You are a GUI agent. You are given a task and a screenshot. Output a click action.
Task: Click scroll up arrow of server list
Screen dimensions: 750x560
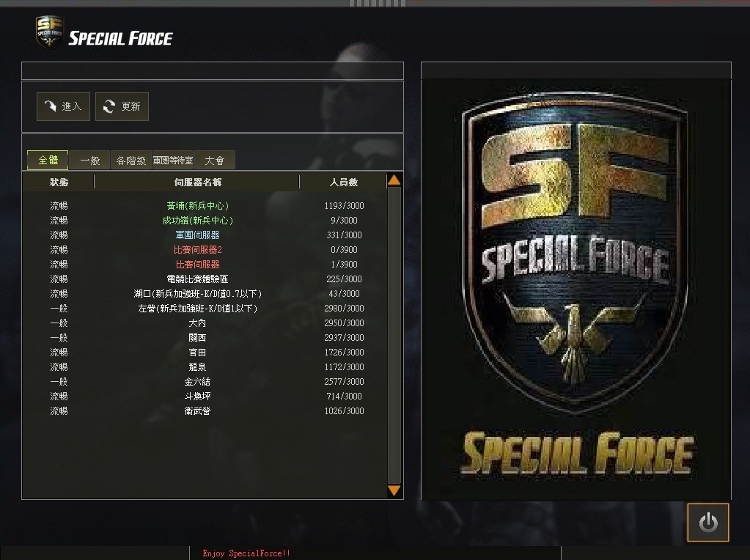394,180
